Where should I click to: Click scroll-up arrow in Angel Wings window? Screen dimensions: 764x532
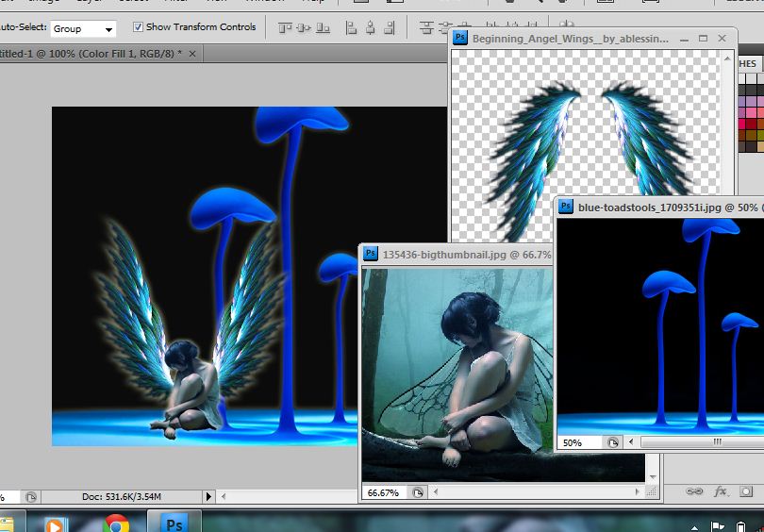(727, 58)
